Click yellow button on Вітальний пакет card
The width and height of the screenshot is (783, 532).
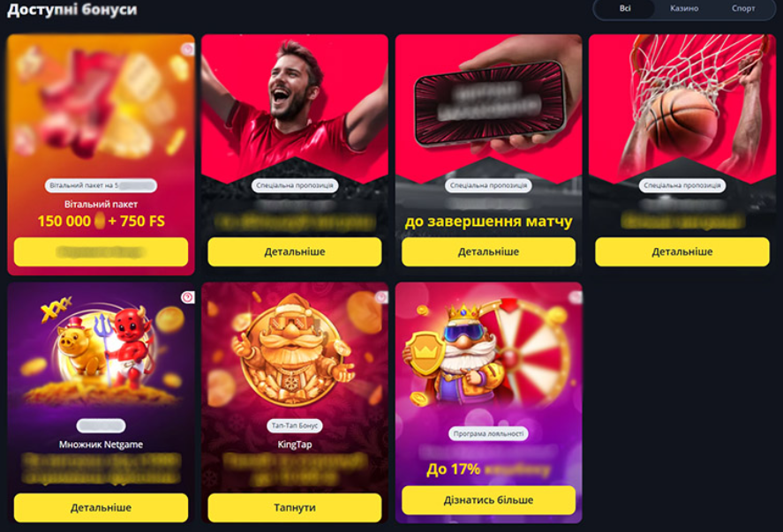[101, 252]
